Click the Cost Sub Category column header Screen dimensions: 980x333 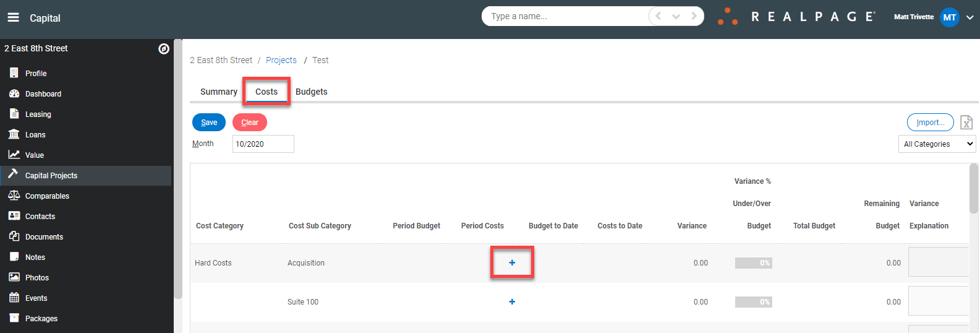coord(320,226)
